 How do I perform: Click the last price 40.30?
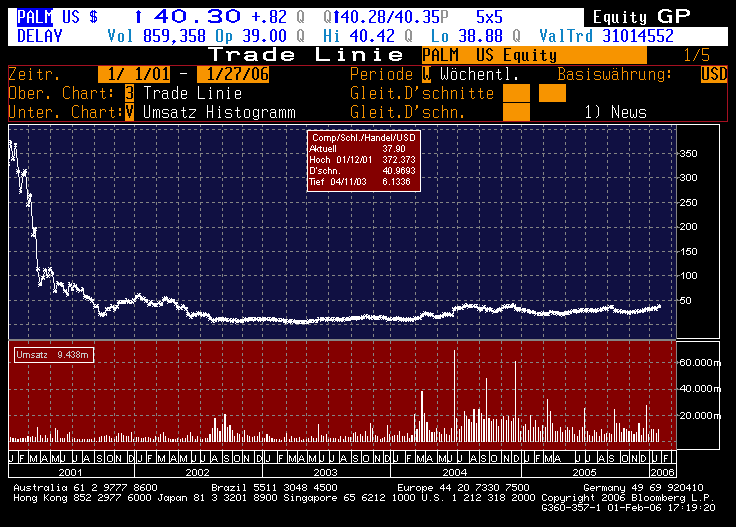tap(197, 17)
